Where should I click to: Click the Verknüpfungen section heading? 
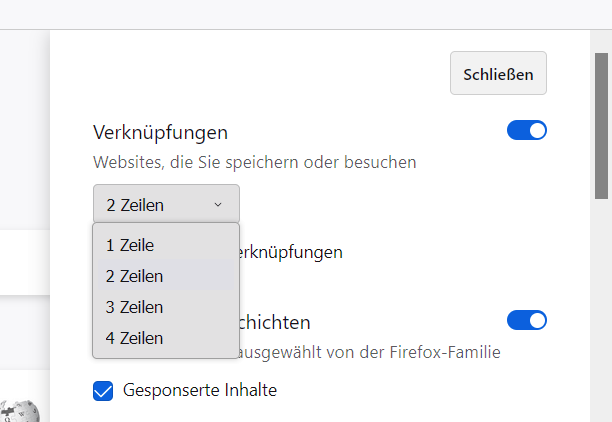160,132
